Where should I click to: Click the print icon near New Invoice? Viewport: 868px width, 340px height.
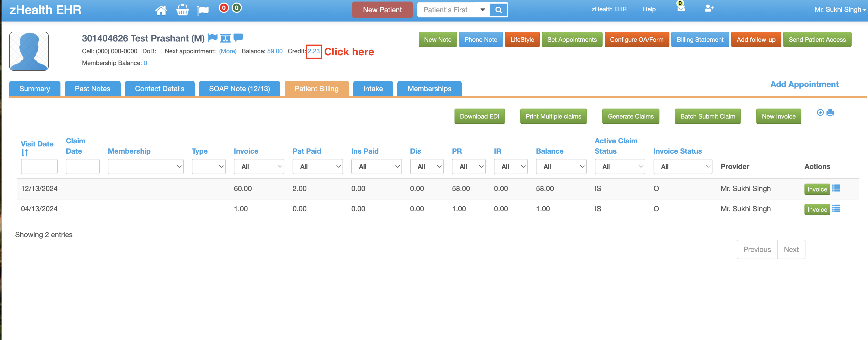[830, 112]
